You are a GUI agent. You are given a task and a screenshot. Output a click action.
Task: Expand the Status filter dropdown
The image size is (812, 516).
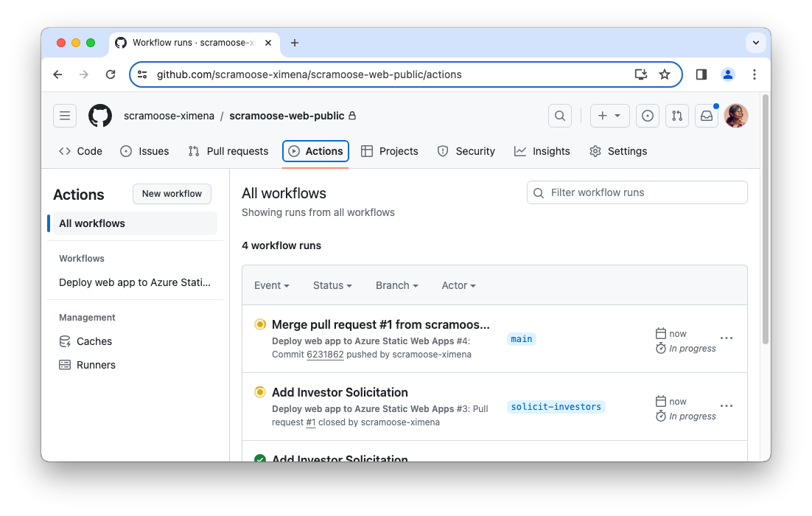click(x=332, y=285)
